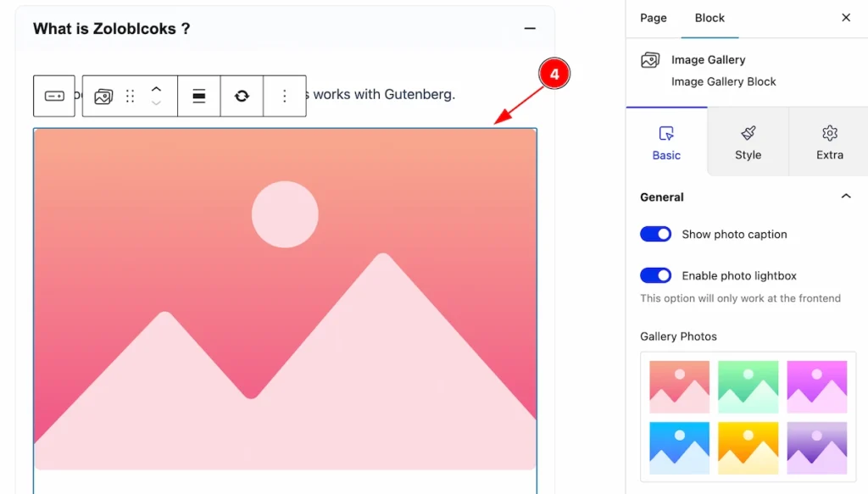Open the Extra settings tab
Screen dimensions: 868x494
(829, 142)
